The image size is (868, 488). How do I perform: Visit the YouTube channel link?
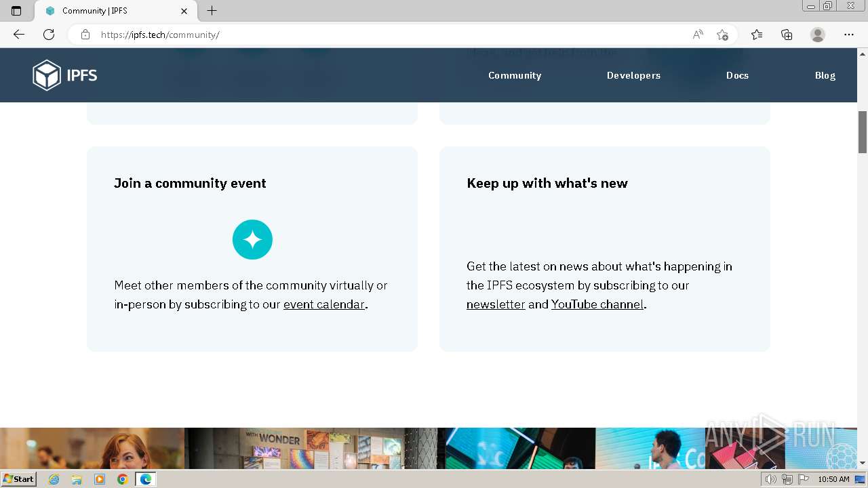pyautogui.click(x=597, y=304)
